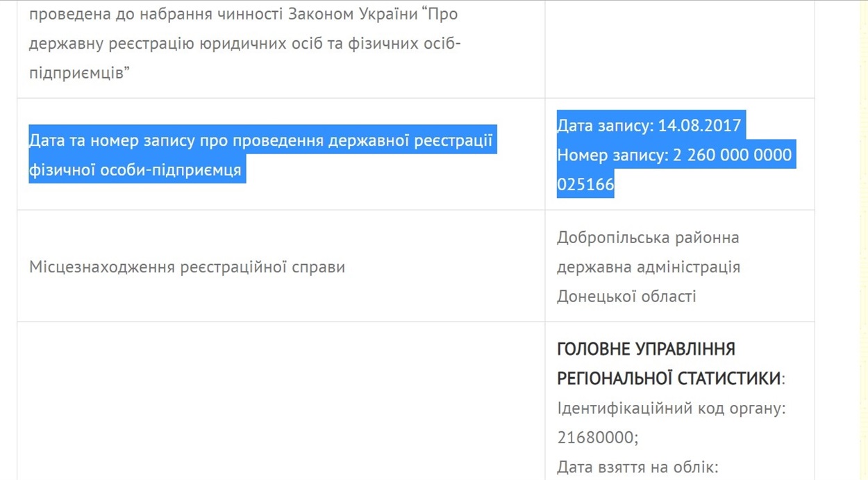Click the highlighted 'фізичної особи-підприємця' text
868x480 pixels.
(135, 169)
